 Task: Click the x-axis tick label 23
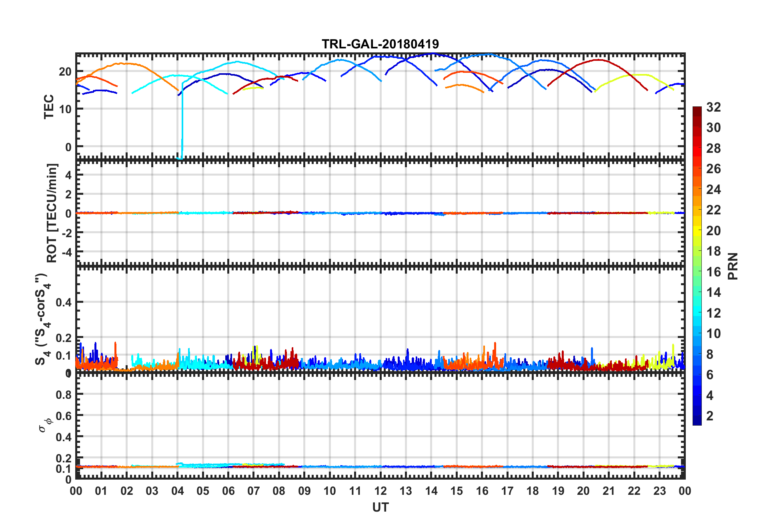659,491
